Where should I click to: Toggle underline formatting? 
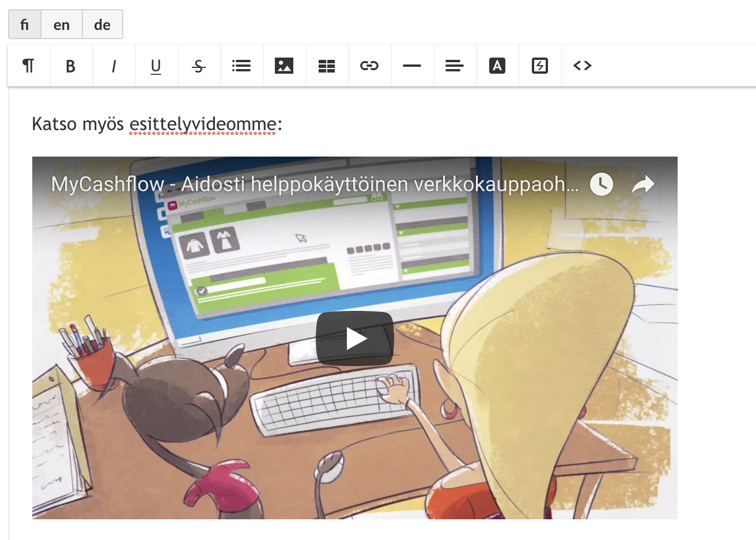point(156,66)
